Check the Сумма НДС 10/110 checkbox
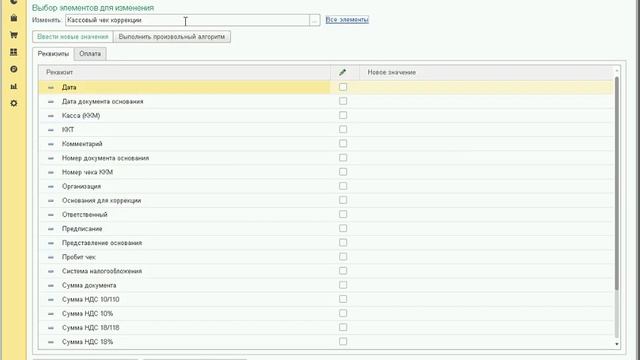The width and height of the screenshot is (640, 360). coord(343,299)
